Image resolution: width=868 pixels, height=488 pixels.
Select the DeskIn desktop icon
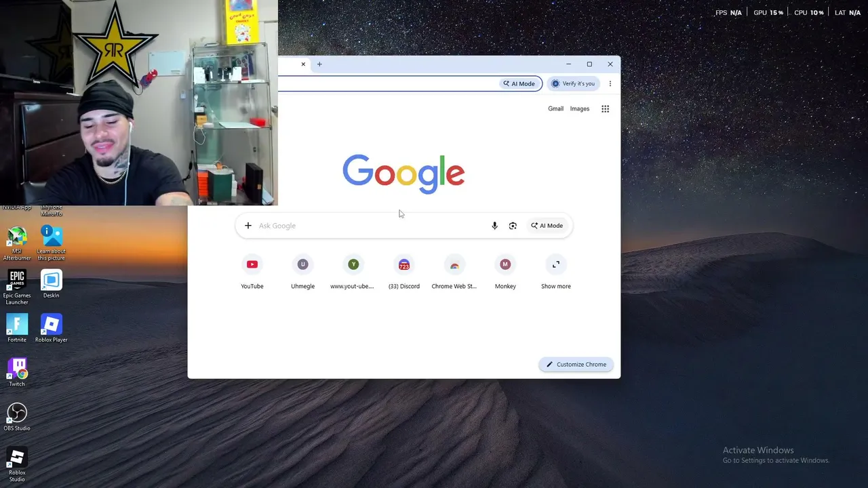[52, 285]
